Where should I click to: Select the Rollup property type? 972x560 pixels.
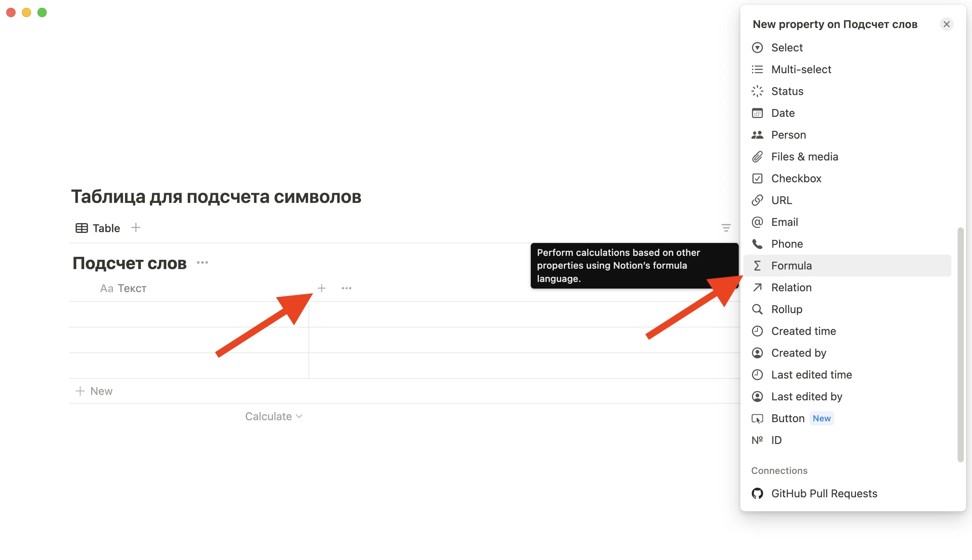786,309
